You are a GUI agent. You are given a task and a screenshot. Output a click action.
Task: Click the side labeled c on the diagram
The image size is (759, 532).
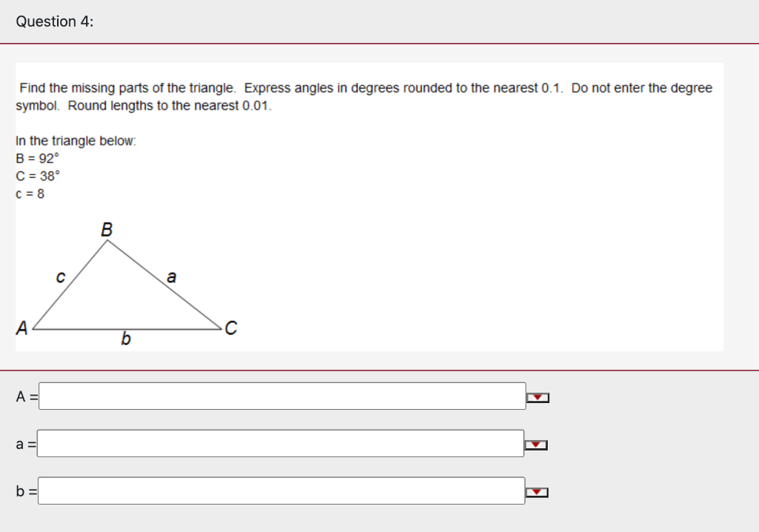pyautogui.click(x=60, y=278)
